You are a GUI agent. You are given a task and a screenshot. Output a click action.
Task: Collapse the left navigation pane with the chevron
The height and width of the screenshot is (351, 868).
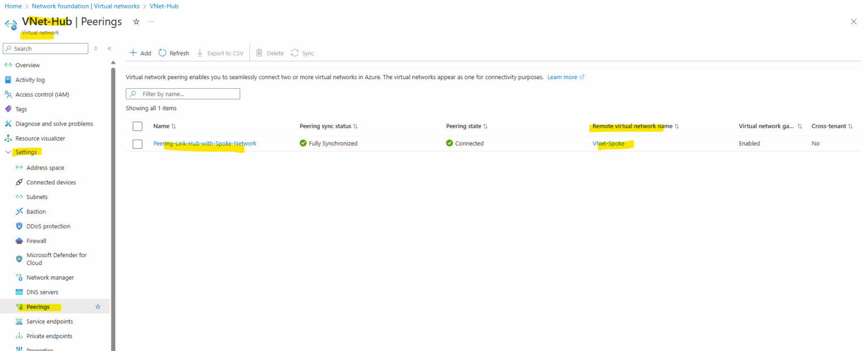109,49
